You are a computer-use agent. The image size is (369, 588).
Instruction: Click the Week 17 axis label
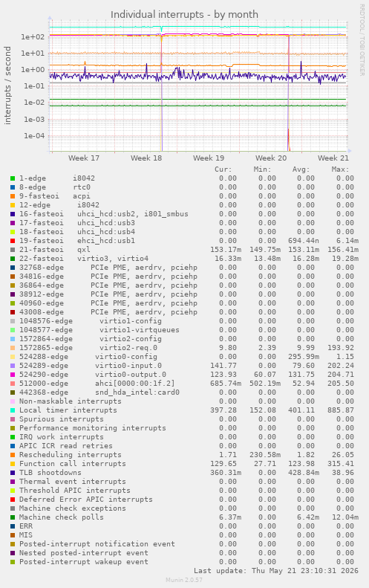[84, 158]
